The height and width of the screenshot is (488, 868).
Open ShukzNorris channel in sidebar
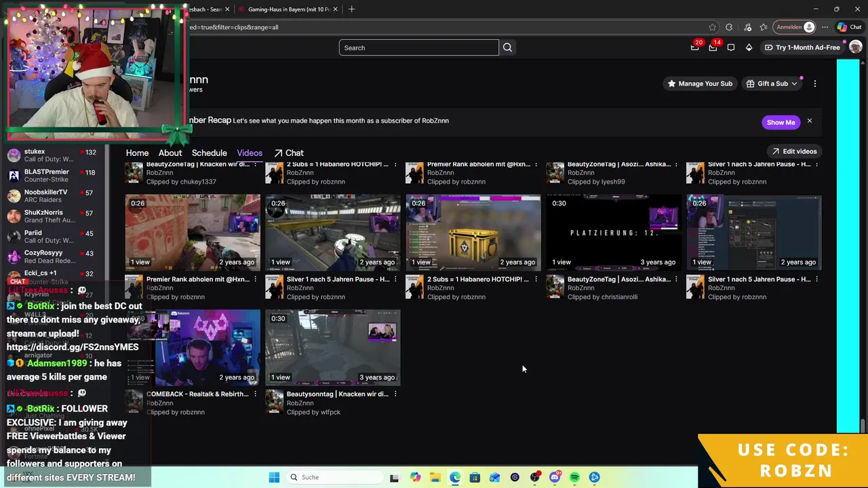pos(52,216)
